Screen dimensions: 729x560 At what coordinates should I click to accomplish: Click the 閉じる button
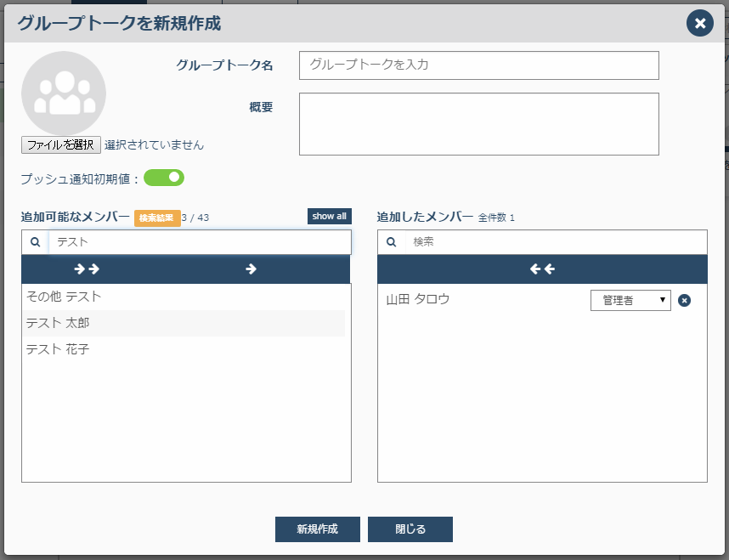(x=410, y=529)
